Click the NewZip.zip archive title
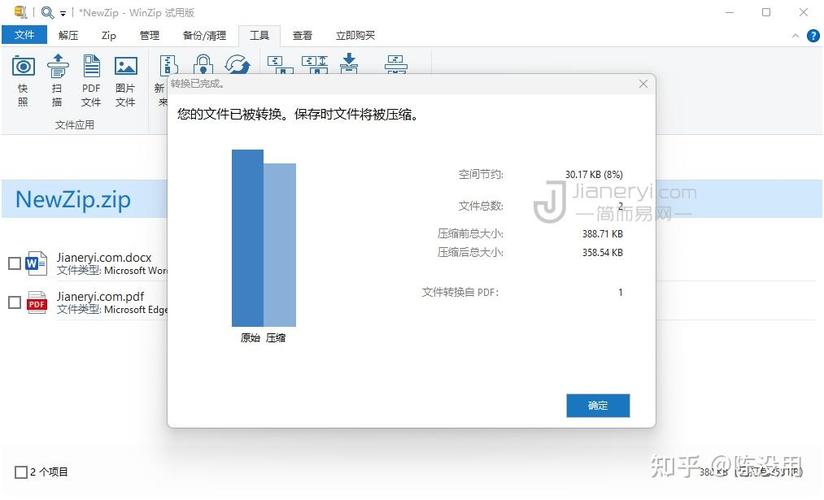Viewport: 824px width, 500px height. [73, 200]
